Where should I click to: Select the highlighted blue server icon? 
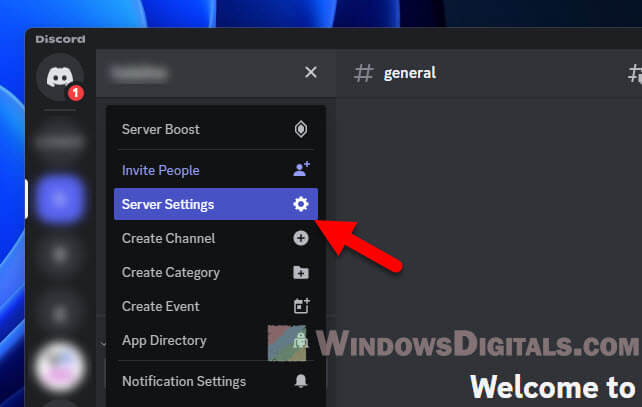point(60,199)
